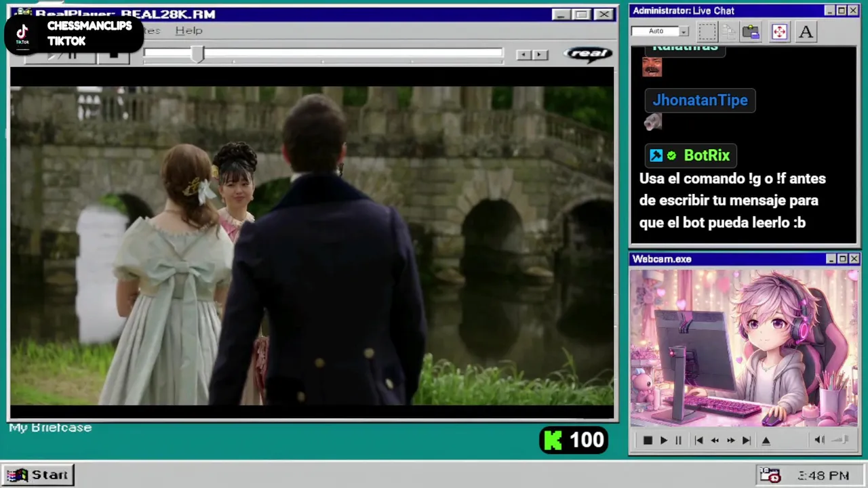Skip to next track in Webcam.exe
The image size is (868, 488).
tap(746, 441)
